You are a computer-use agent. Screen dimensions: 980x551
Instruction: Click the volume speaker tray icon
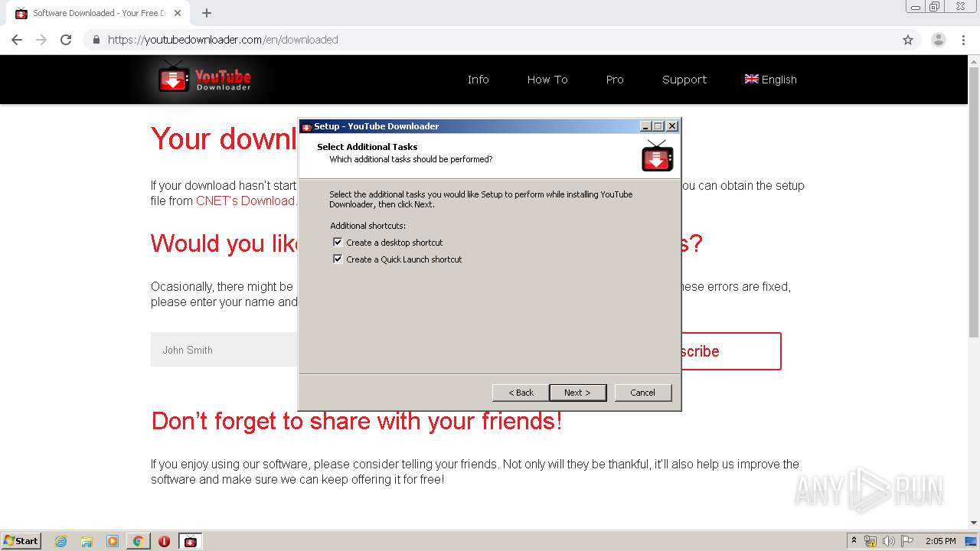click(889, 541)
